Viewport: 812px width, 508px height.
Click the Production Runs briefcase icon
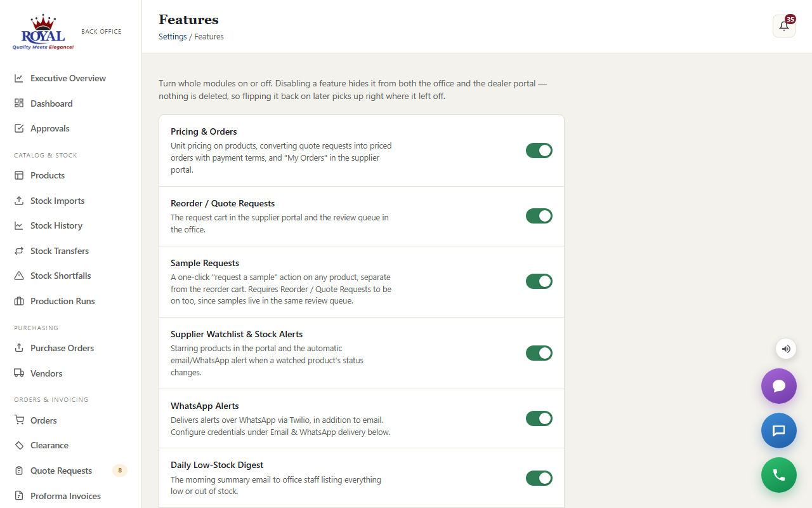click(x=19, y=301)
